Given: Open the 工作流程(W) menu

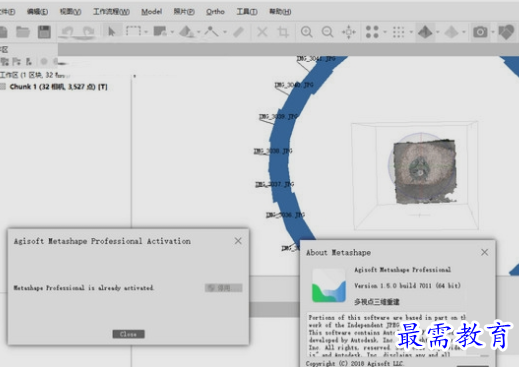Looking at the screenshot, I should pos(111,12).
